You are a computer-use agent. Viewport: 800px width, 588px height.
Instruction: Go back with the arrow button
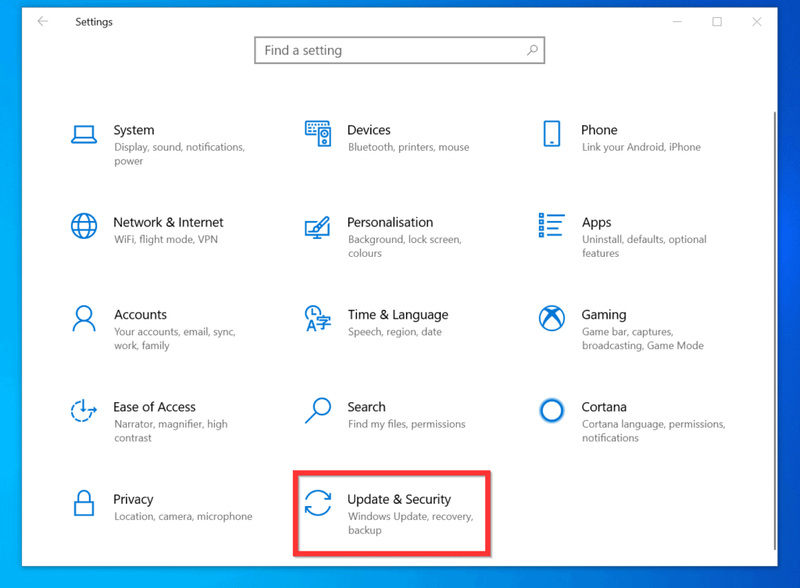pyautogui.click(x=42, y=21)
